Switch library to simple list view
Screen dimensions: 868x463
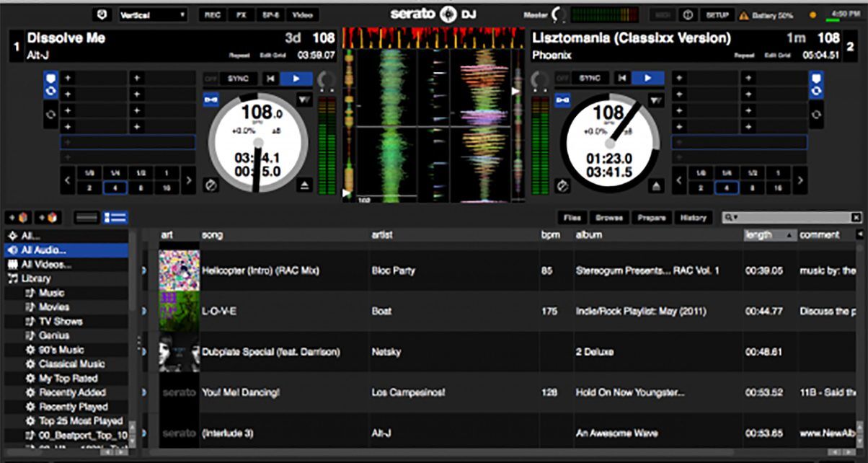(87, 217)
